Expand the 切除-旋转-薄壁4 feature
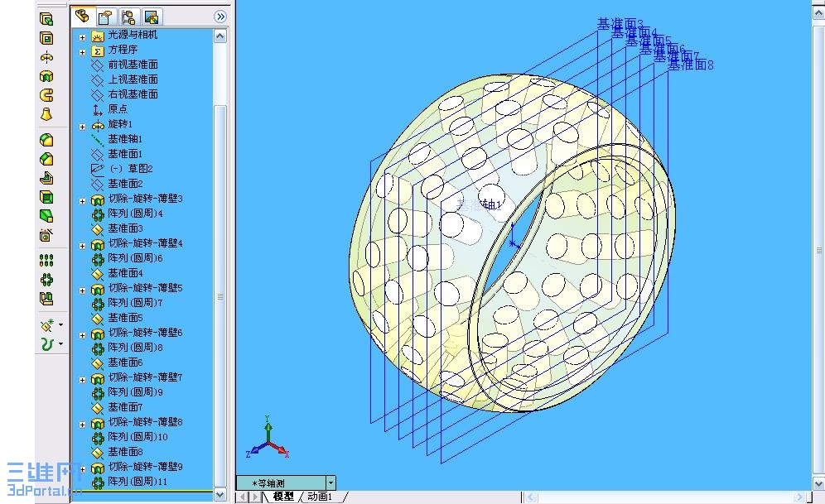This screenshot has width=825, height=504. (82, 246)
